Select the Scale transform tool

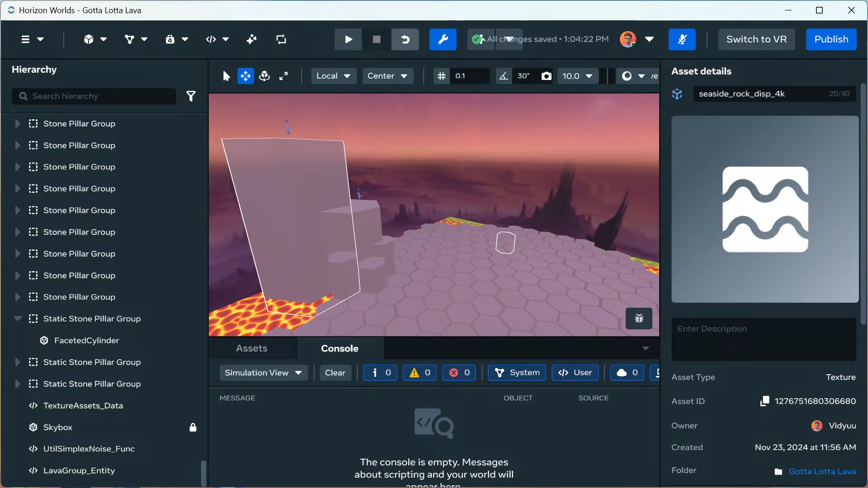[283, 76]
